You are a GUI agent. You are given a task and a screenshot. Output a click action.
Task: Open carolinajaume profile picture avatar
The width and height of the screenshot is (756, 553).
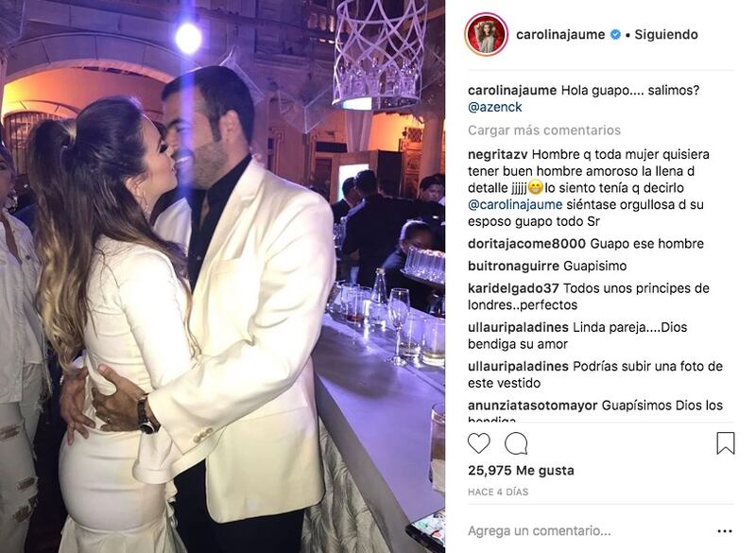click(486, 34)
